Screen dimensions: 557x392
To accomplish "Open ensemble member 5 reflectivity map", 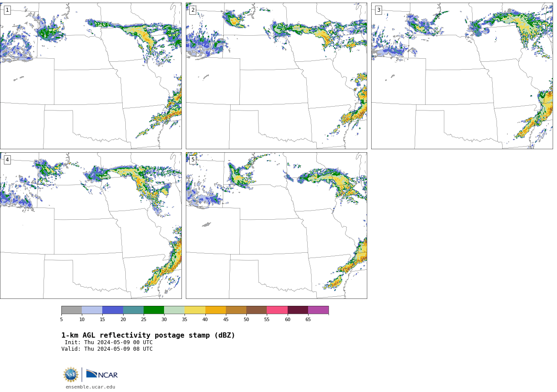I will pos(276,225).
